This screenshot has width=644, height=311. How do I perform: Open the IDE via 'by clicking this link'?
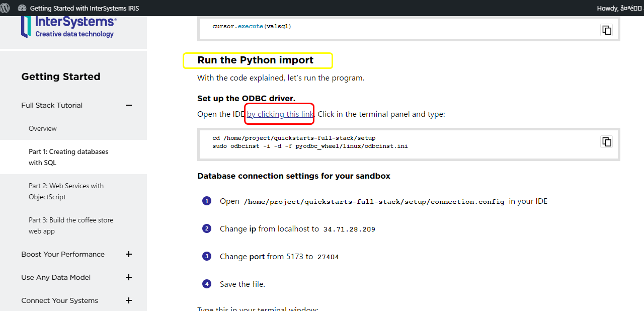tap(280, 114)
